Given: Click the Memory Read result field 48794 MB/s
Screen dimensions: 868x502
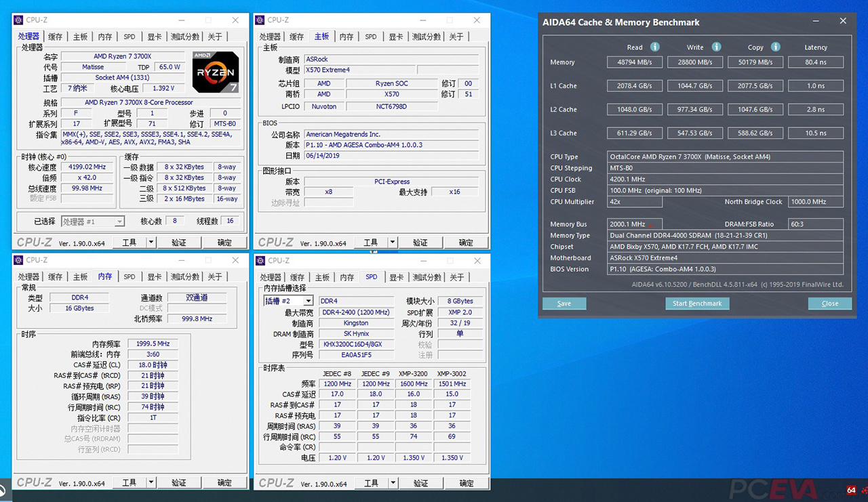Looking at the screenshot, I should (x=634, y=62).
